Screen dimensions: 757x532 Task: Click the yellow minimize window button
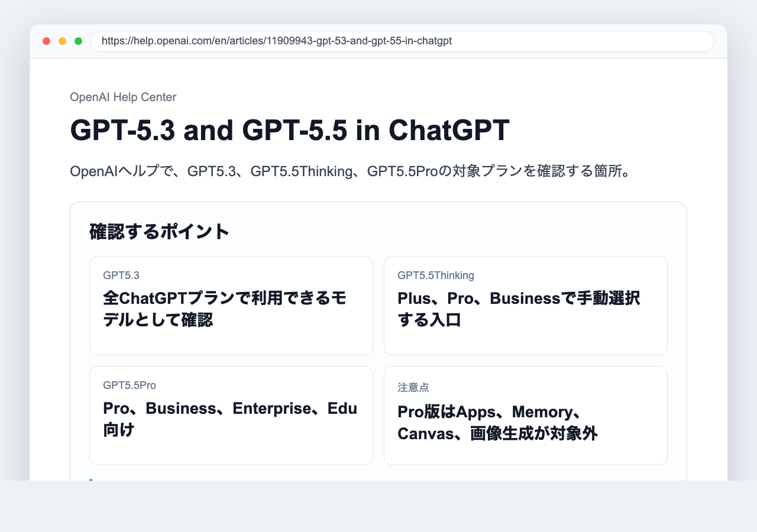point(63,41)
